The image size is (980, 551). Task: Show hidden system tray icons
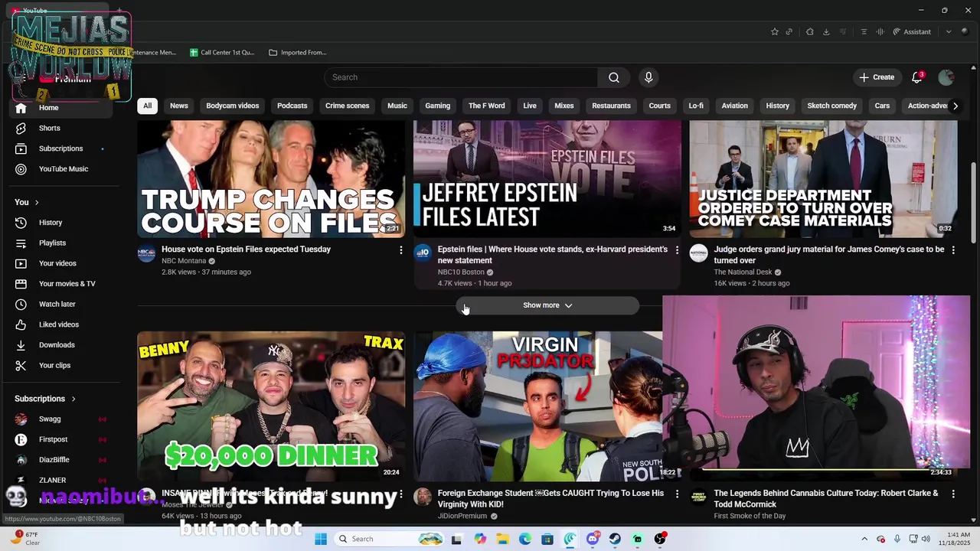tap(864, 539)
